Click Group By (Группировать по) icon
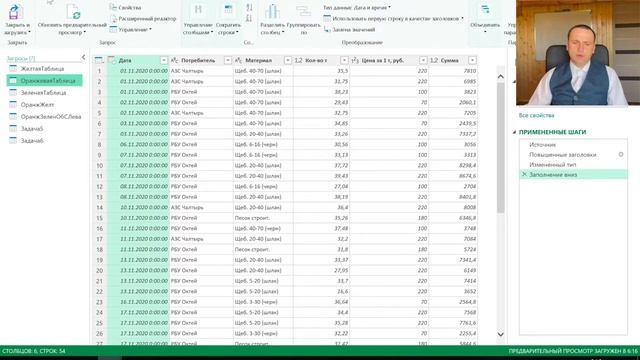 click(304, 11)
